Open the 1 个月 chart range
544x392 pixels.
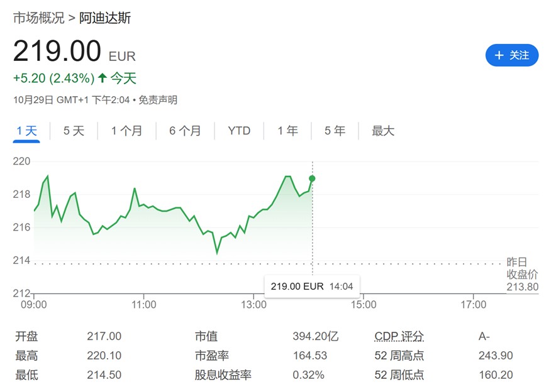(x=126, y=131)
